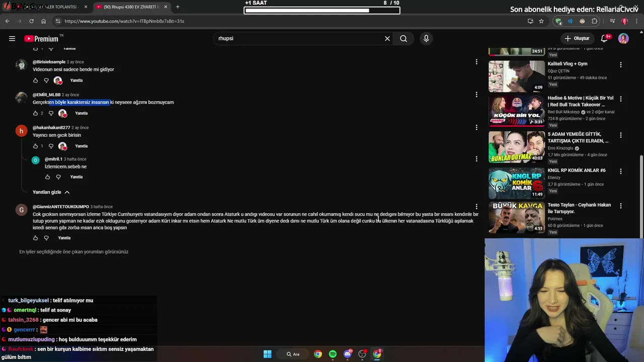Reply to @GiannizANTETOUKOUMPO with Yanıtla

pyautogui.click(x=64, y=238)
